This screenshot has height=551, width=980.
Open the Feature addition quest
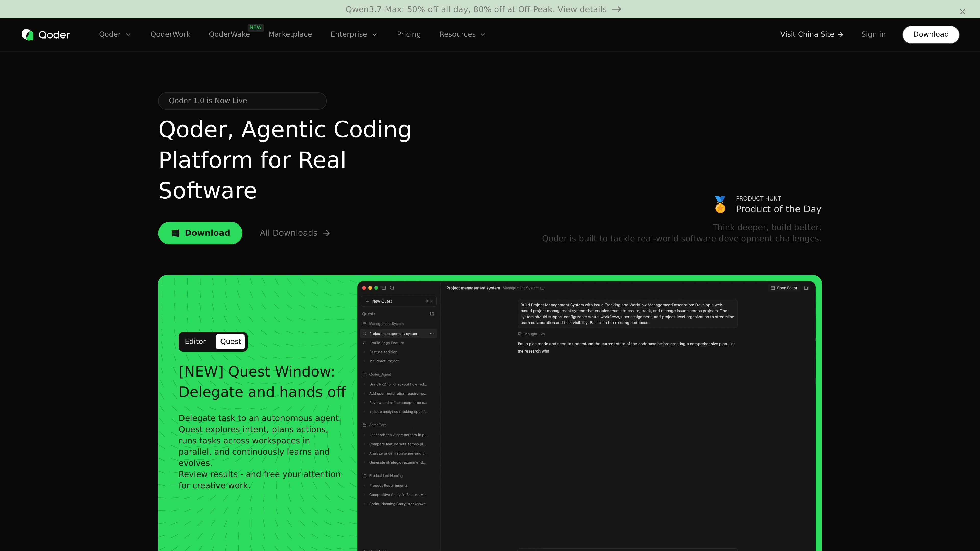point(398,352)
